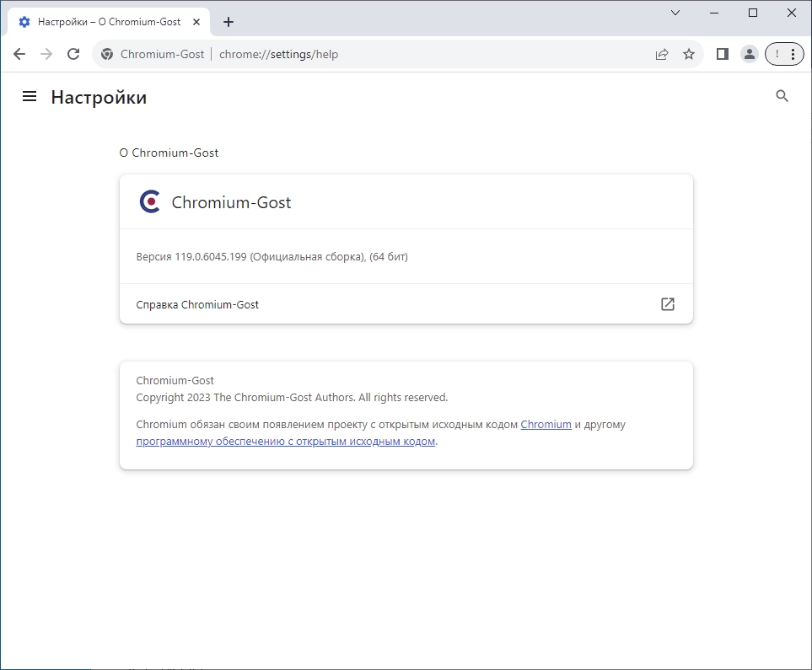Image resolution: width=812 pixels, height=670 pixels.
Task: Click the Chromium-Gost site info icon
Action: pos(107,54)
